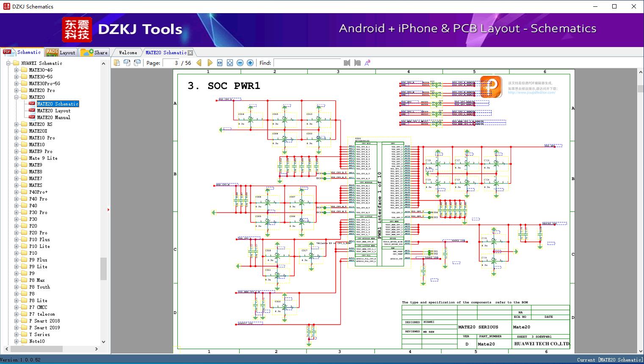Screen dimensions: 644x364
Task: Click the fit page icon
Action: pyautogui.click(x=230, y=63)
